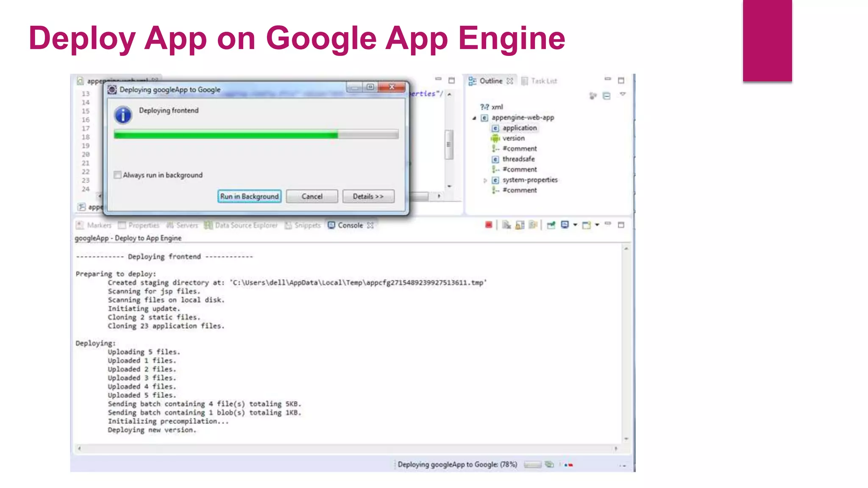Maximize the Outline panel

pyautogui.click(x=621, y=80)
